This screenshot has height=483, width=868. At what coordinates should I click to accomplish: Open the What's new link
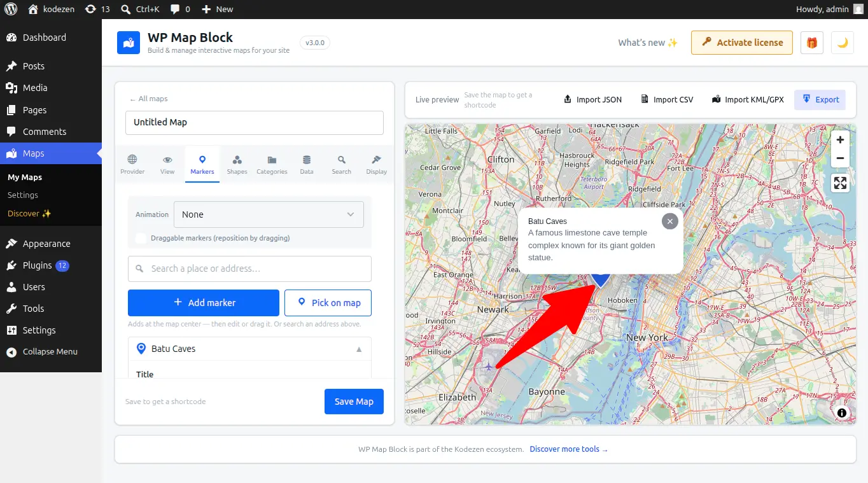coord(648,43)
